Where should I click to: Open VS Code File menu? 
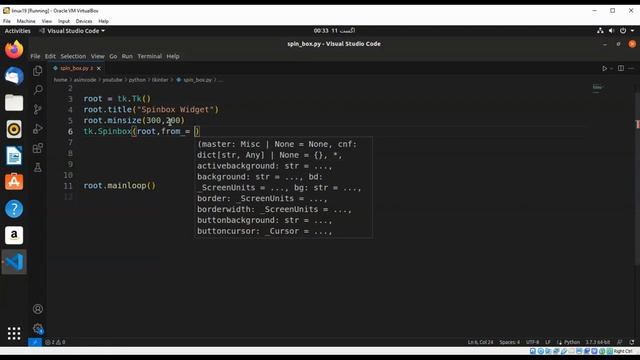click(x=36, y=56)
